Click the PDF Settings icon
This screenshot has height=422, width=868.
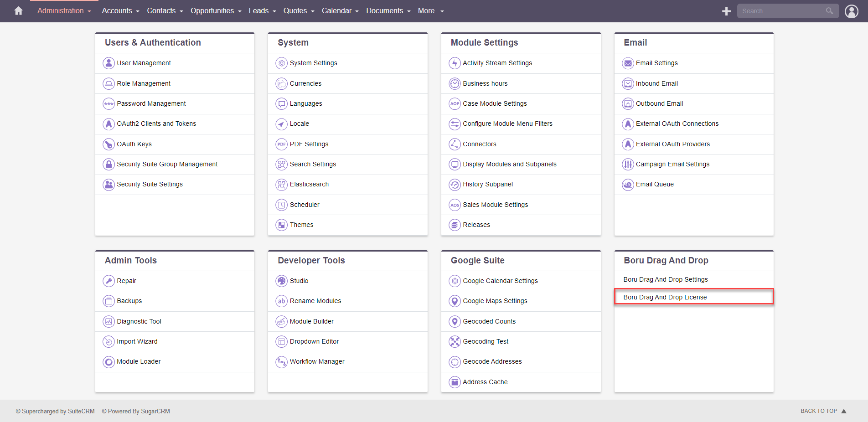pyautogui.click(x=282, y=144)
